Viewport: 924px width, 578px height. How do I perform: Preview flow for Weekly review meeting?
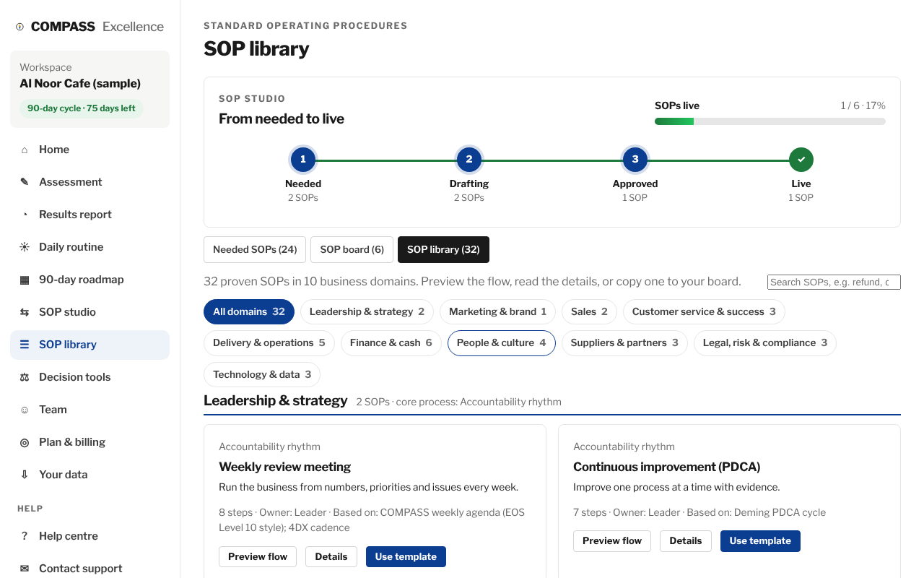click(258, 557)
